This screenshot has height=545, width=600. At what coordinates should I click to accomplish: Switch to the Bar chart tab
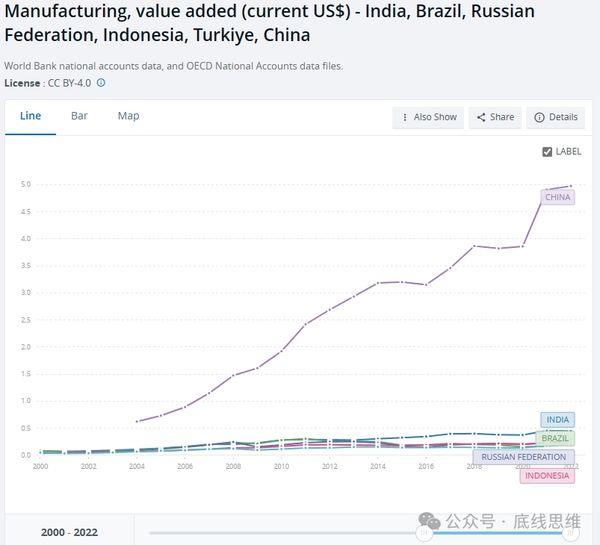tap(79, 116)
